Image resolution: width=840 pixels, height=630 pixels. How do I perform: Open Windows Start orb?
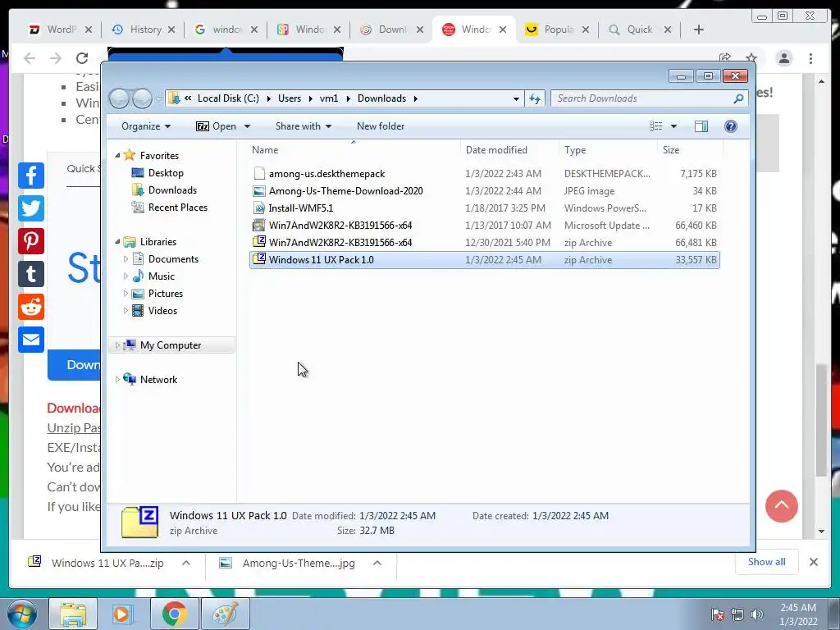tap(21, 614)
